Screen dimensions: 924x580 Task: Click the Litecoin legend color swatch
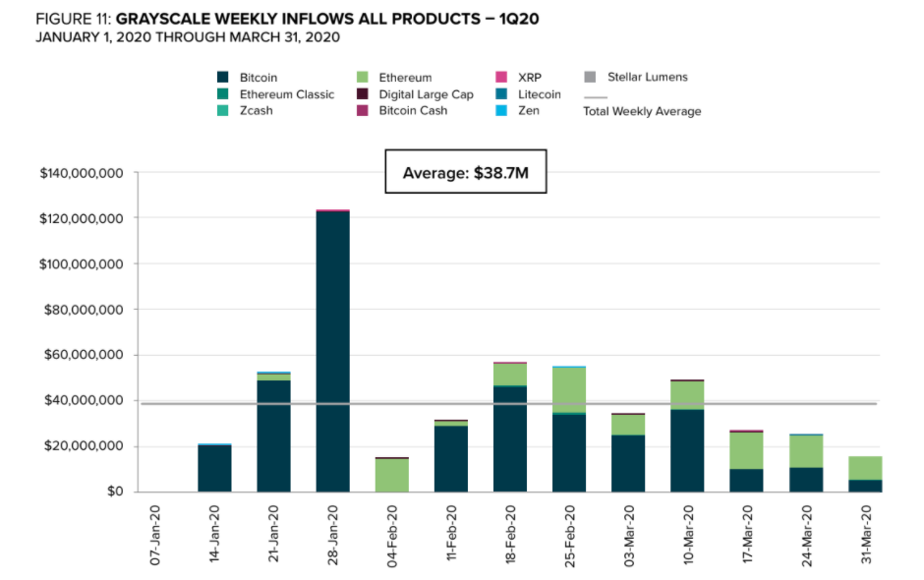(x=501, y=93)
